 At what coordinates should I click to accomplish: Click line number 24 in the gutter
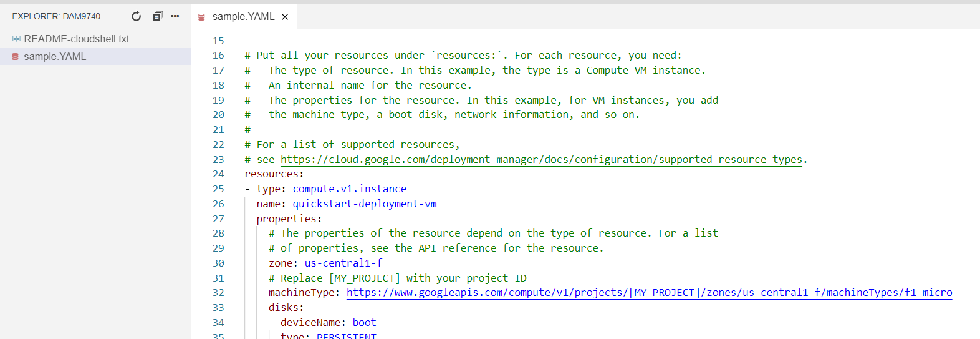218,174
